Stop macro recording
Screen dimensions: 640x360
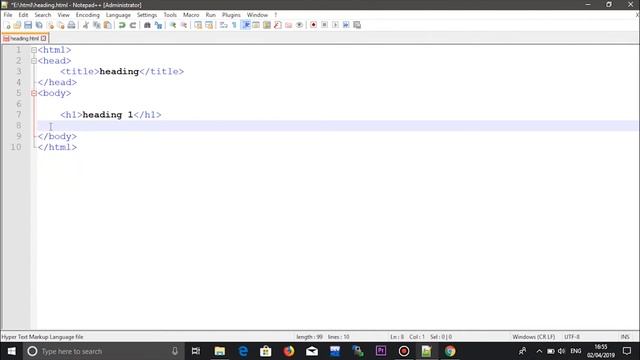pyautogui.click(x=324, y=25)
